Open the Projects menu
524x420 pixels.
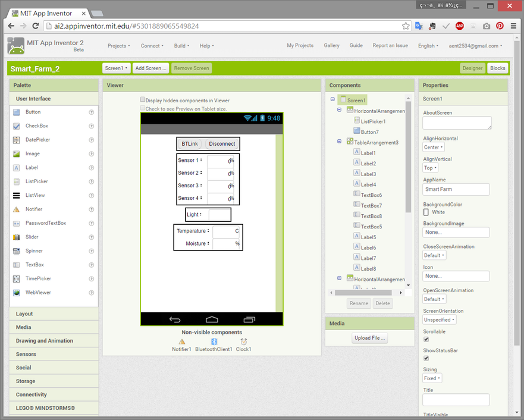[118, 46]
